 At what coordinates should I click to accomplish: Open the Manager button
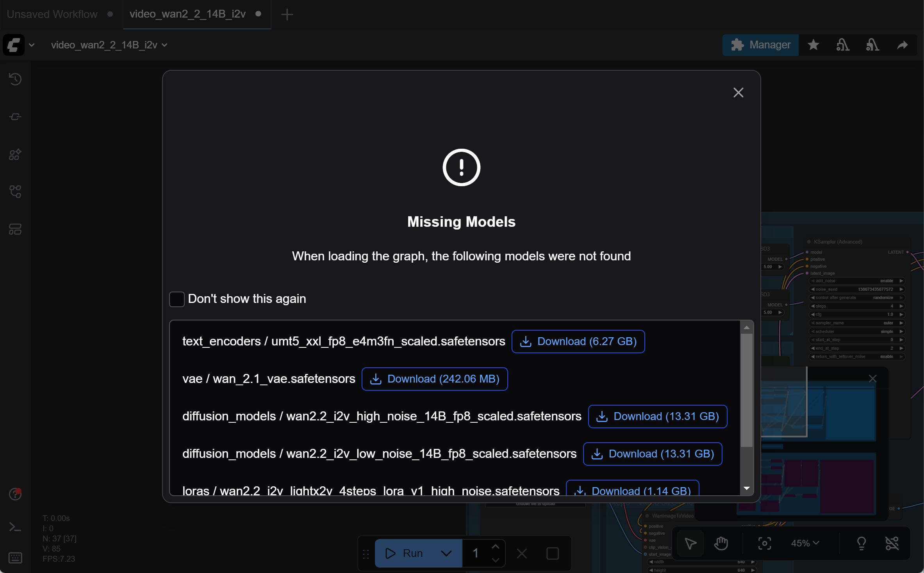tap(760, 45)
